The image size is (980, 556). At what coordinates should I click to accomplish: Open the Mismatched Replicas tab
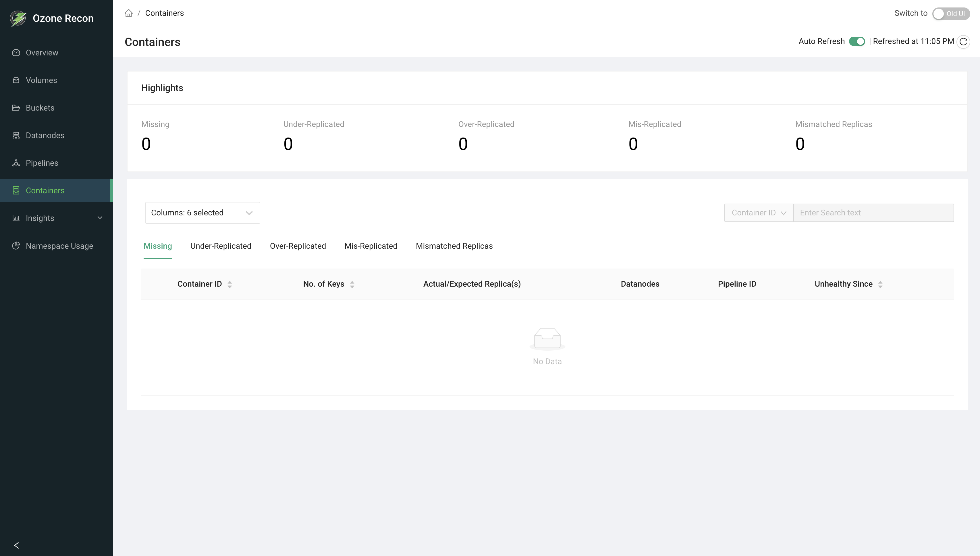click(454, 246)
